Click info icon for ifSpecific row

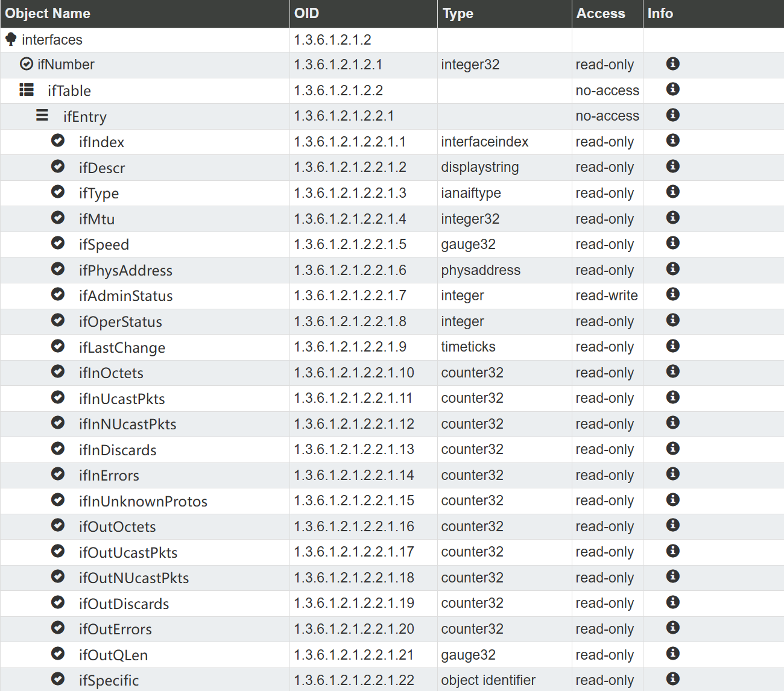click(673, 679)
